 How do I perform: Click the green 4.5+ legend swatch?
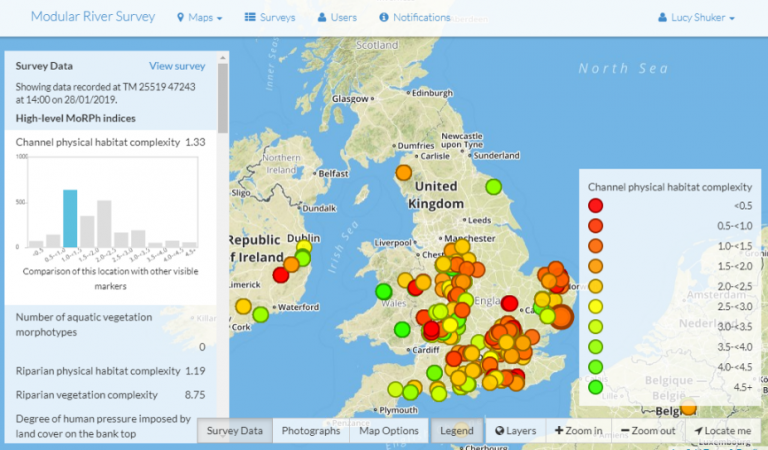(x=596, y=387)
